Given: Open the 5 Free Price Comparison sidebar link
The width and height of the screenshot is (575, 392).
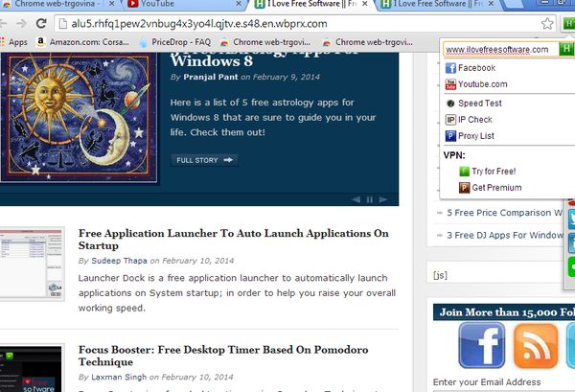Looking at the screenshot, I should pyautogui.click(x=505, y=213).
